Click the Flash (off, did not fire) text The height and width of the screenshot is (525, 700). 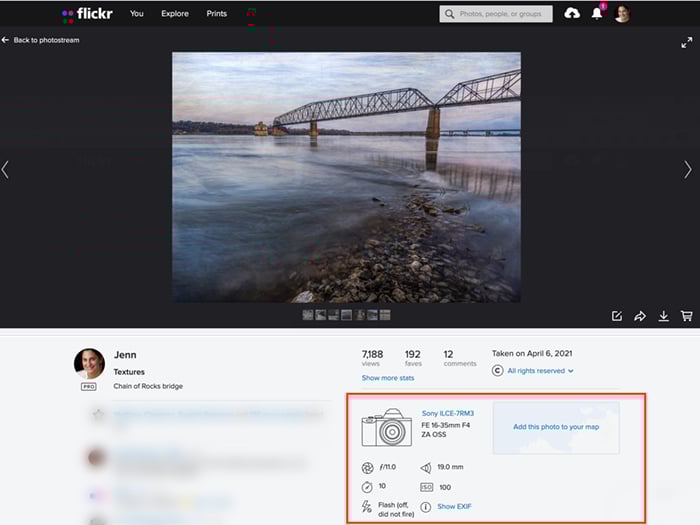coord(396,509)
